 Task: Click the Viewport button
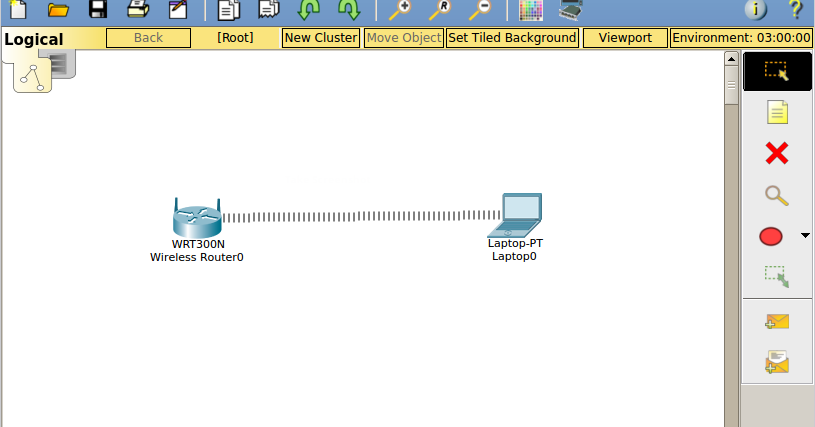pos(625,38)
